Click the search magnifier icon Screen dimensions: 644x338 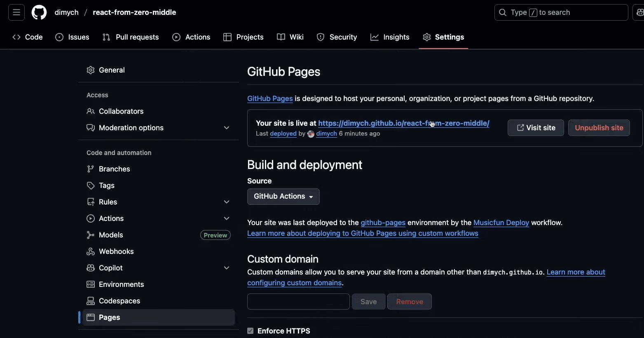(503, 12)
